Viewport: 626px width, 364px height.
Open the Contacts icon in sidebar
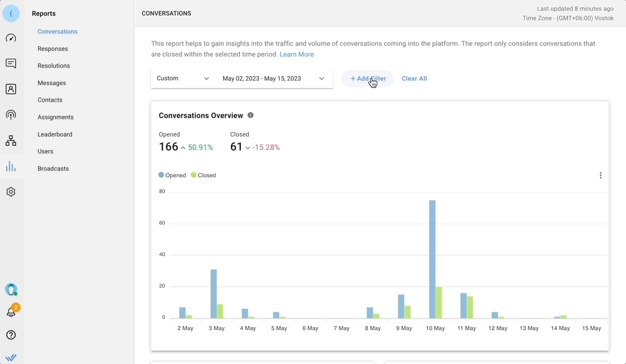coord(11,89)
